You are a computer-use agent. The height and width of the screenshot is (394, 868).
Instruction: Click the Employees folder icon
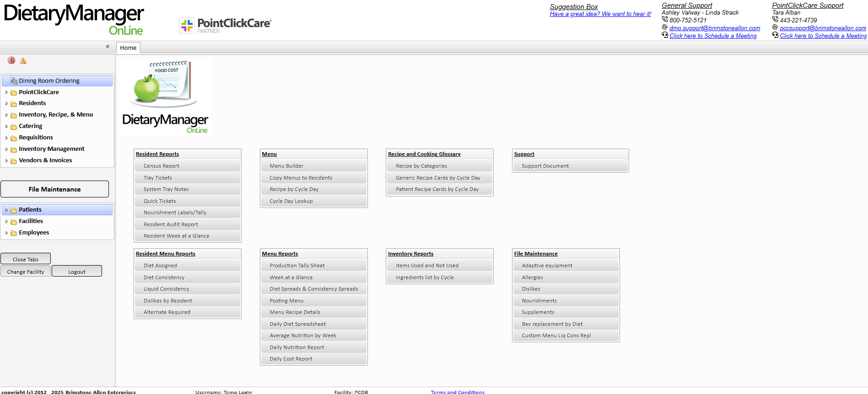pyautogui.click(x=14, y=233)
